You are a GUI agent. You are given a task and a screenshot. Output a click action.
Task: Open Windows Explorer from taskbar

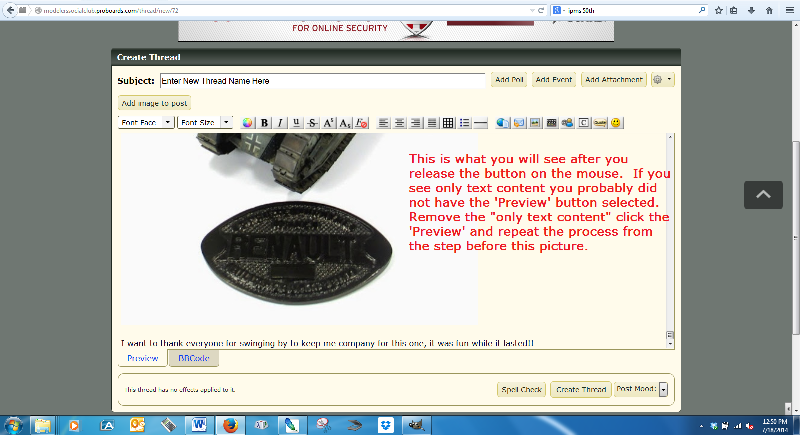click(x=43, y=425)
